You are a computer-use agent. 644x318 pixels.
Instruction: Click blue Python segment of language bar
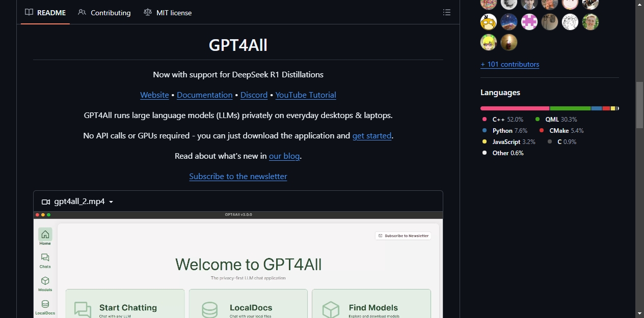tap(597, 108)
